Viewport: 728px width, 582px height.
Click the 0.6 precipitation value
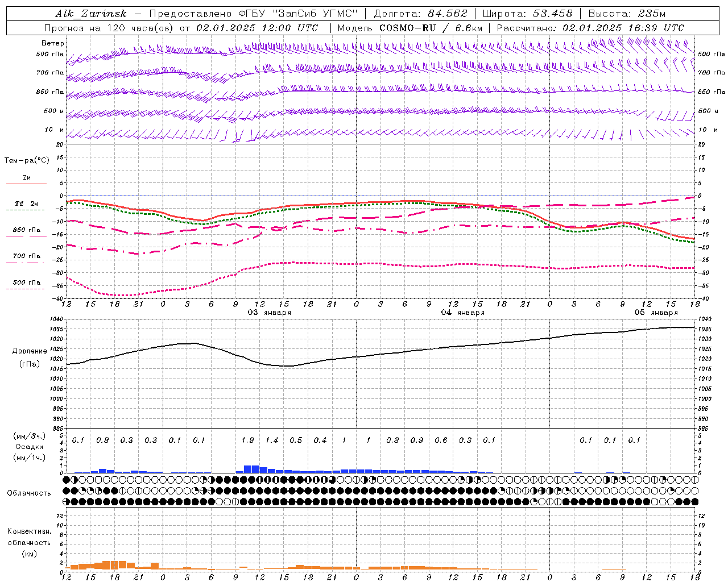coord(441,440)
